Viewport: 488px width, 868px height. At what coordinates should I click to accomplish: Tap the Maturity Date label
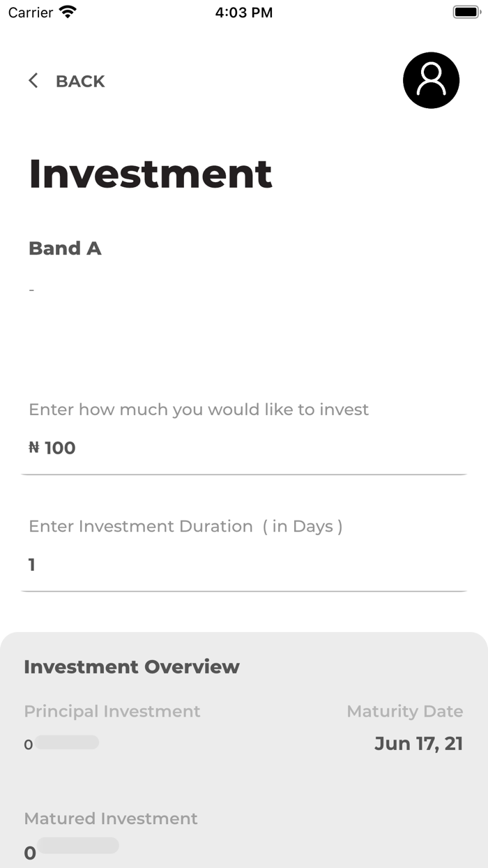coord(404,712)
